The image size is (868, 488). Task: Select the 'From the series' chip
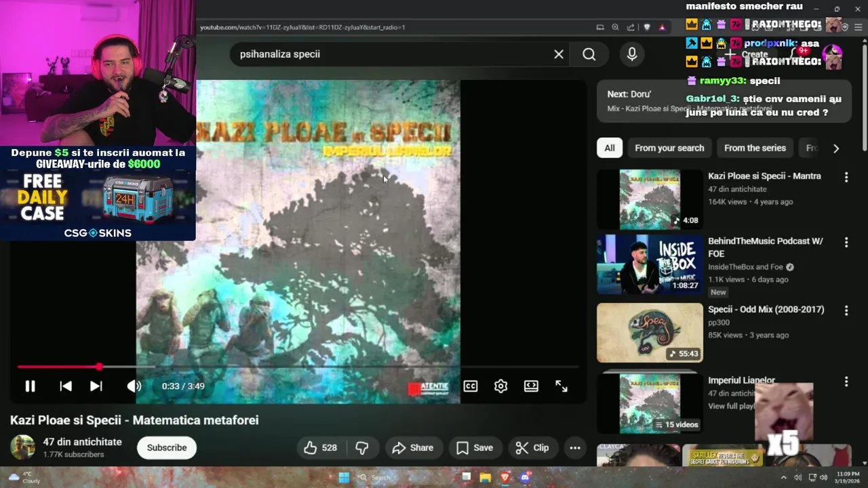(x=755, y=148)
